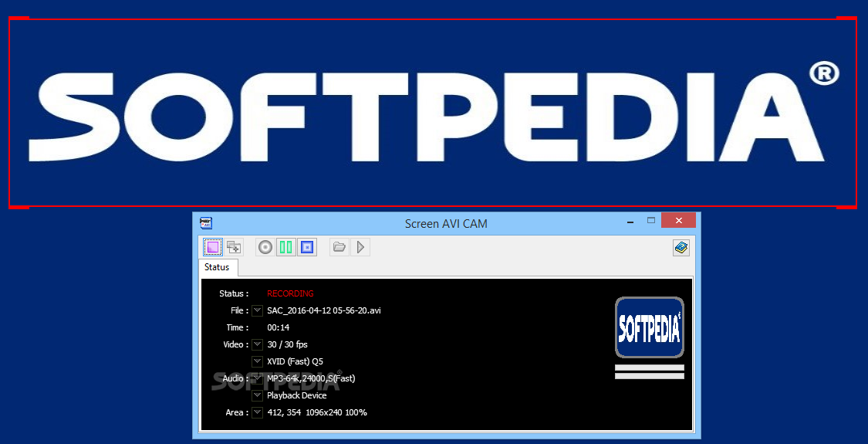Click the Screen AVI CAM title text
Image resolution: width=868 pixels, height=444 pixels.
[446, 224]
